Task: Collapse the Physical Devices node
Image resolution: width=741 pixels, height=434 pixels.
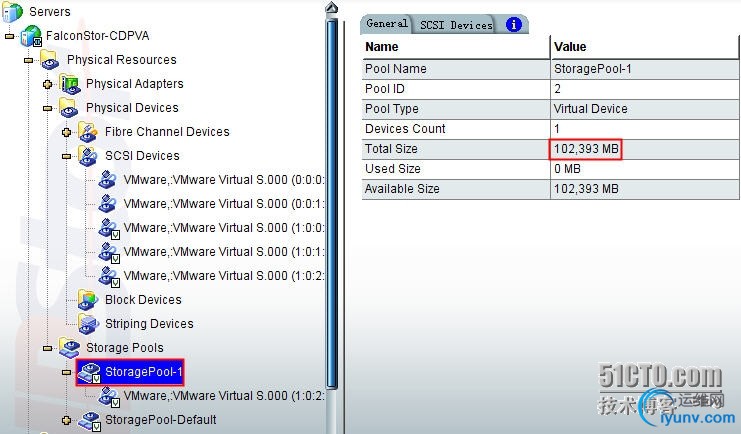Action: tap(47, 108)
